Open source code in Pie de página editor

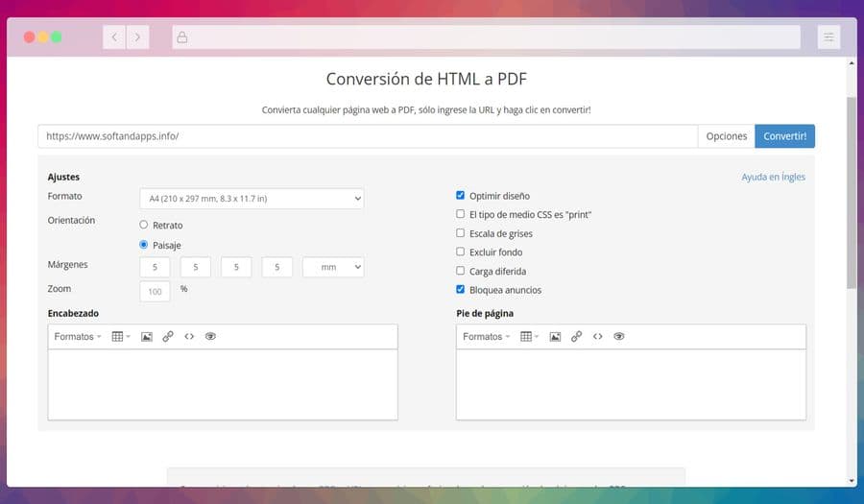click(598, 337)
